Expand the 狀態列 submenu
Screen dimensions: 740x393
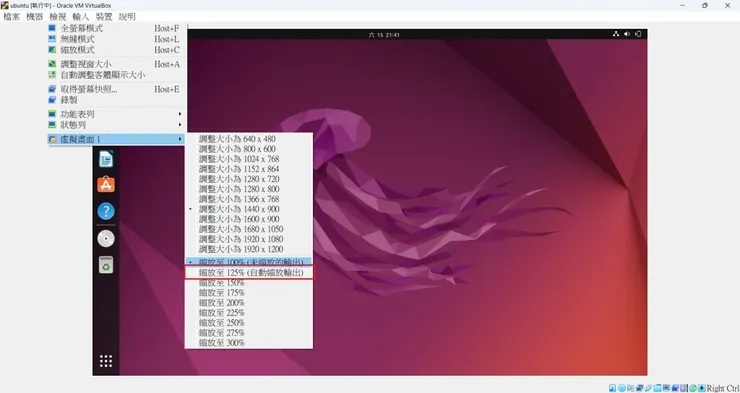(117, 125)
